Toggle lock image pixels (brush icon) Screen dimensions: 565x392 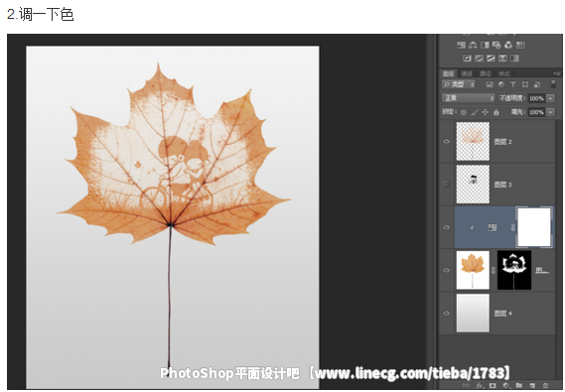click(x=475, y=112)
